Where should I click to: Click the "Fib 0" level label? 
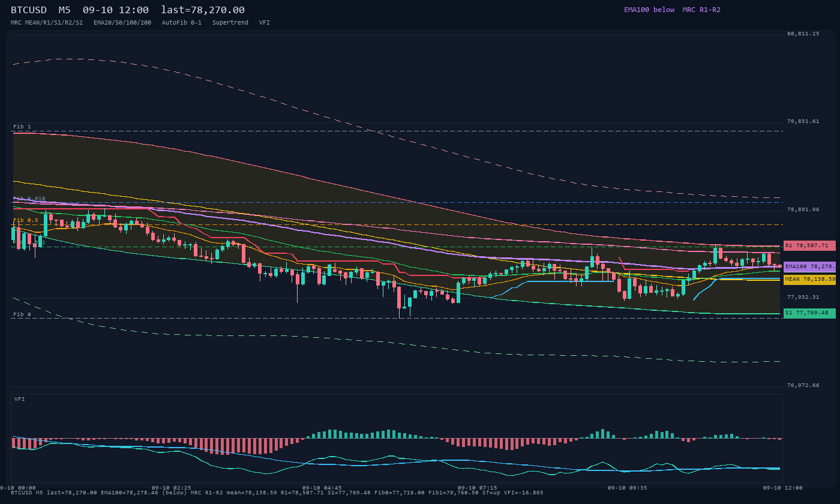(22, 314)
